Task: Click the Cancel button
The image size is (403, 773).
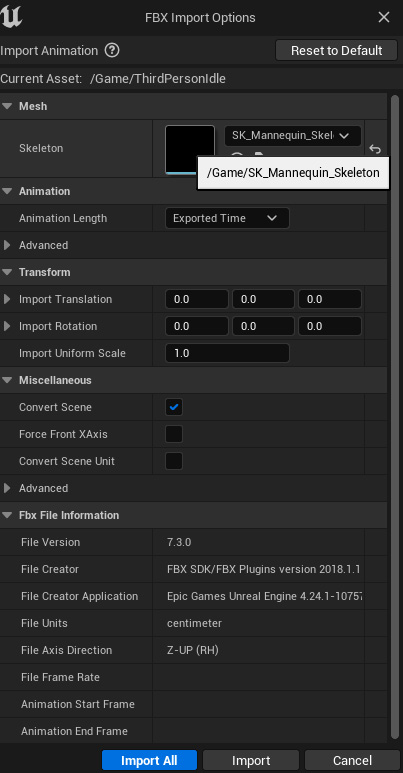Action: pyautogui.click(x=352, y=761)
